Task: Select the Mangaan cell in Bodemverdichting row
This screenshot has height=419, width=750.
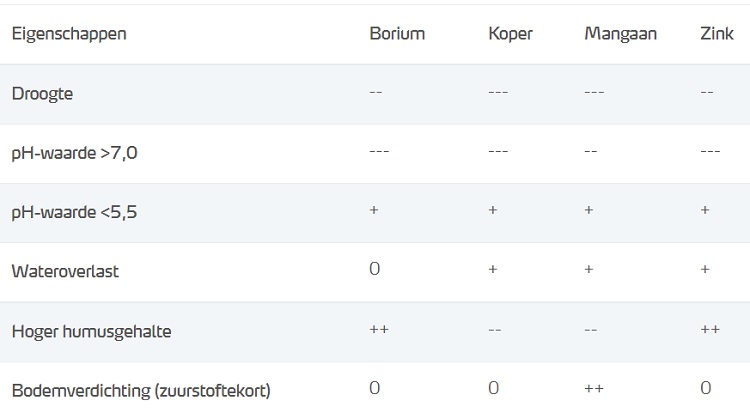Action: [x=594, y=389]
